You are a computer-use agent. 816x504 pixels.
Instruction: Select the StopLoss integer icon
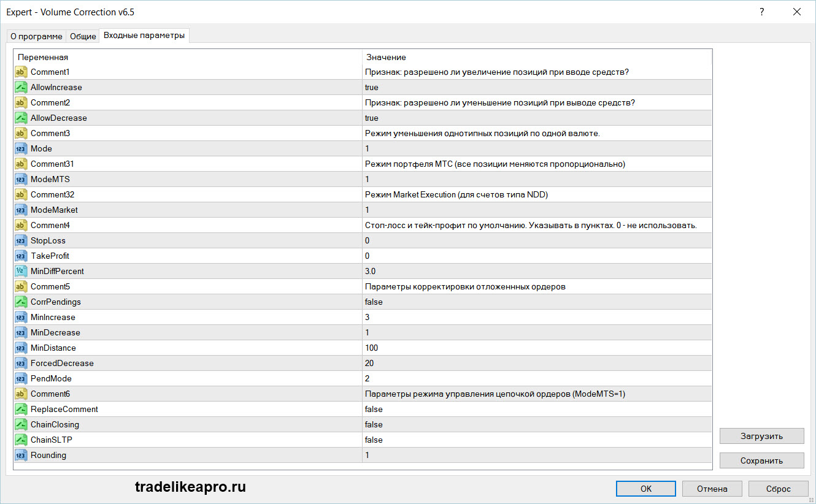tap(21, 240)
